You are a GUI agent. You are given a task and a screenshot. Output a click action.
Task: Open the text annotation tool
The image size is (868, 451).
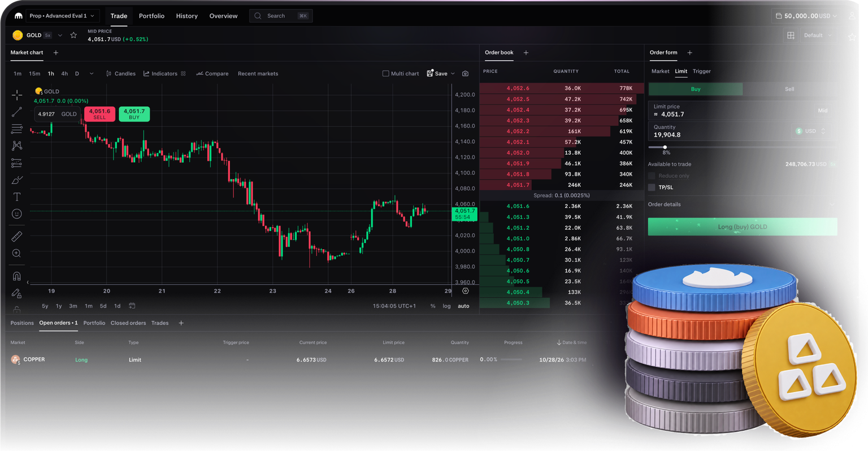pos(17,197)
